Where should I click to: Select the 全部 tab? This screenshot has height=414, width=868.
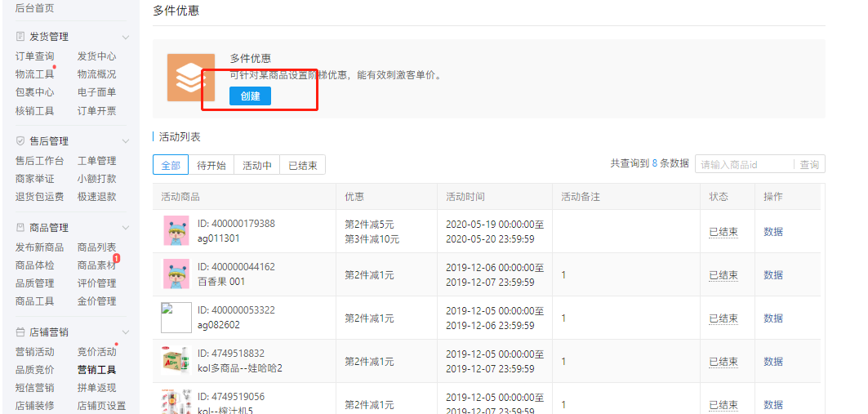(x=171, y=165)
